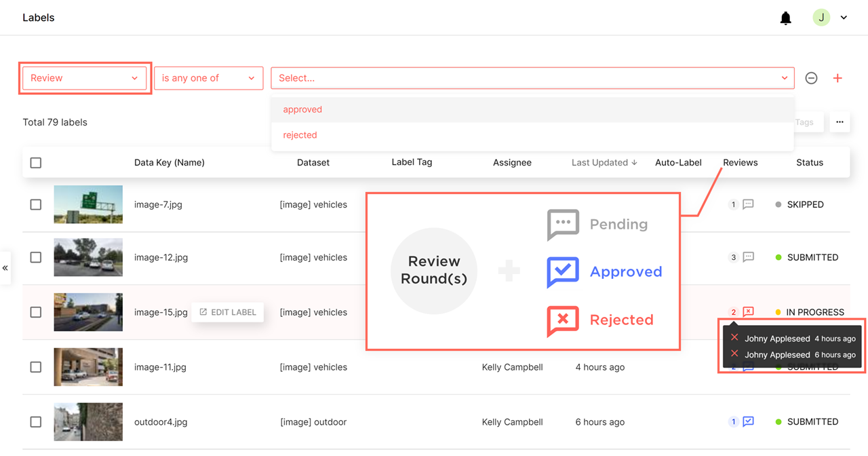
Task: Click assignee Kelly Campbell in the outdoor4.jpg row
Action: click(513, 422)
